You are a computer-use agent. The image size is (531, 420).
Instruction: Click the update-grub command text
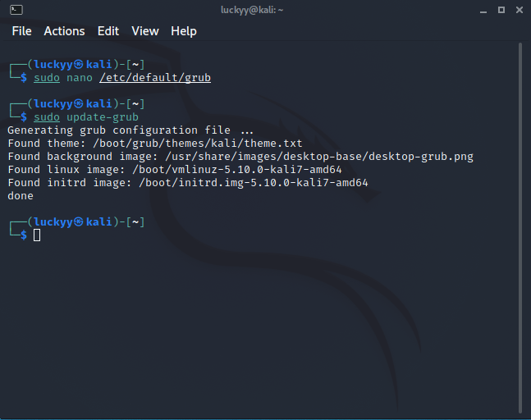tap(103, 117)
